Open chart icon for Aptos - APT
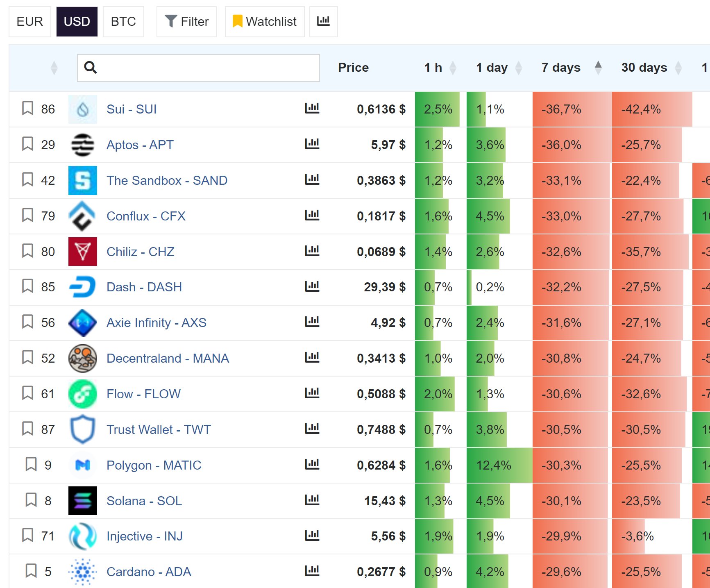710x588 pixels. 312,144
